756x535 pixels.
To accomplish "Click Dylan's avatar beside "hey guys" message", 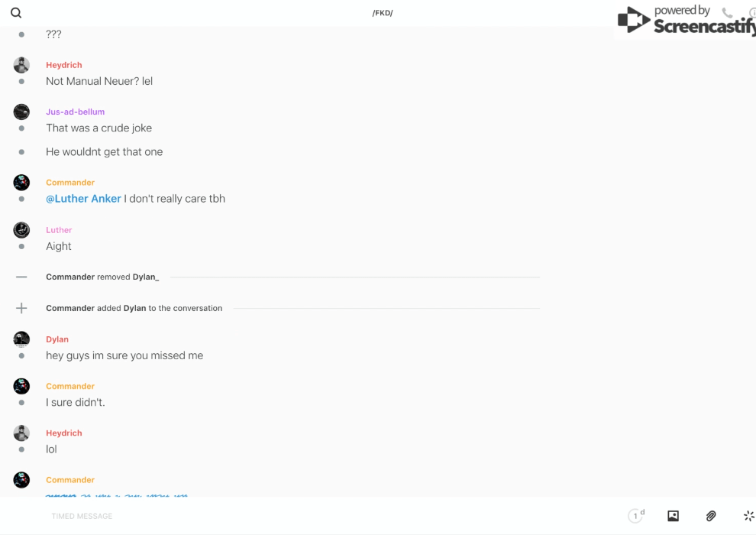I will 21,339.
